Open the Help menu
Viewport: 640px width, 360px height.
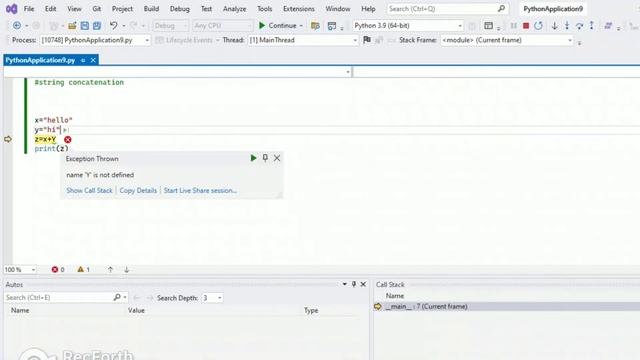368,9
